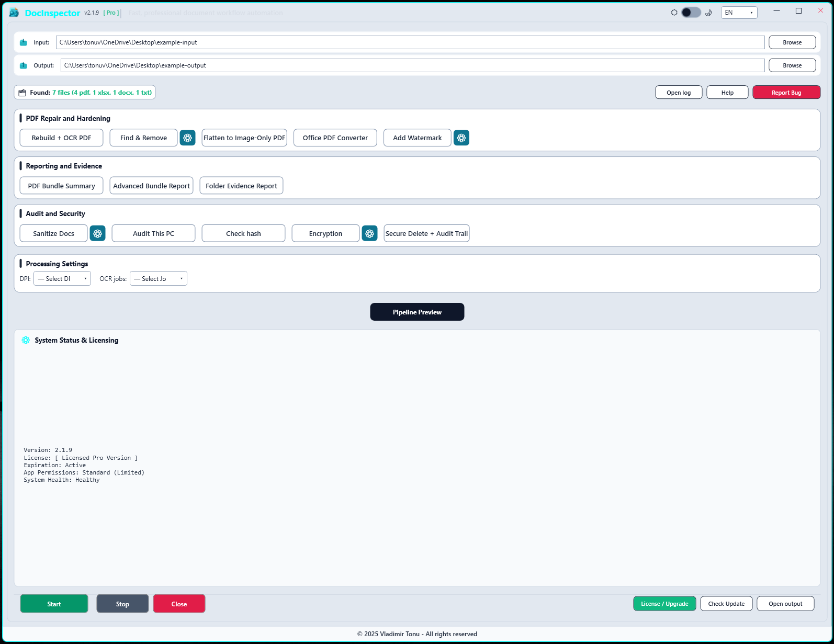Click the Check hash button
The height and width of the screenshot is (644, 834).
243,233
